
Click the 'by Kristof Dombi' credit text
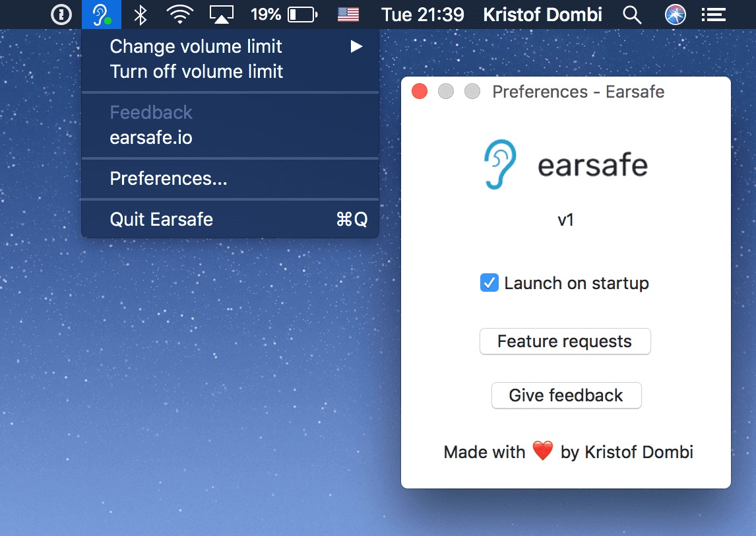pos(627,452)
